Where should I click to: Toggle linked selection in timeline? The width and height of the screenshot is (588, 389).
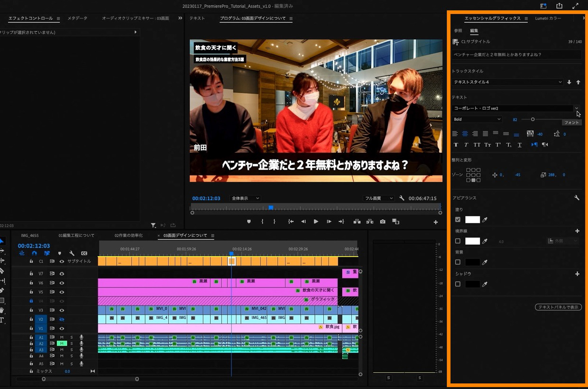pyautogui.click(x=46, y=253)
